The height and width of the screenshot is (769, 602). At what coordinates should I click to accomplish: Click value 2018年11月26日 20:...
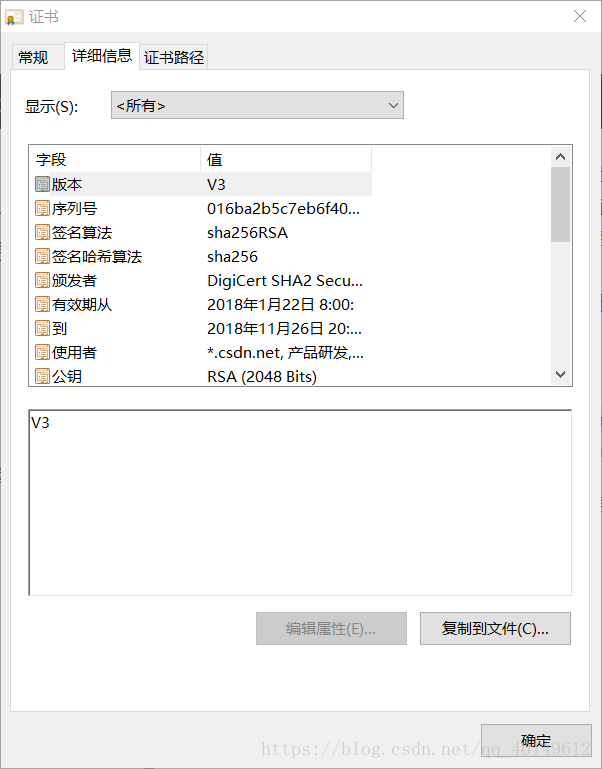coord(285,329)
